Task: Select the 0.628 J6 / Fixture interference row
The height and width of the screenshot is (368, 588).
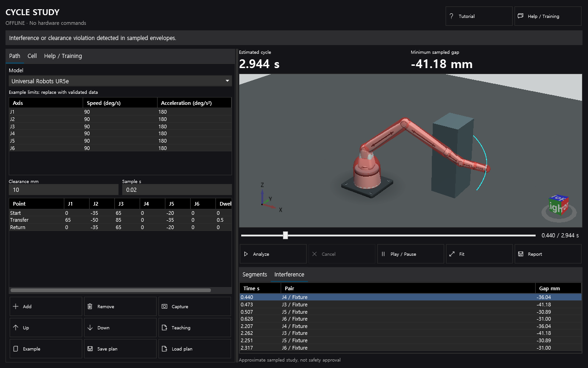Action: [410, 319]
